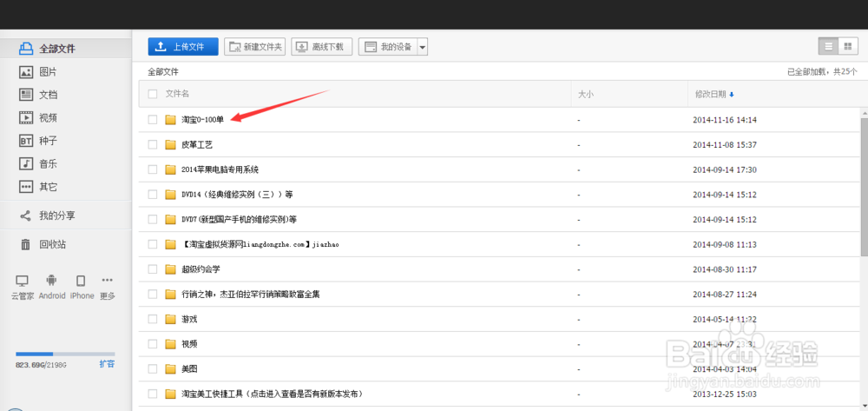The image size is (868, 411).
Task: Click the 上传文件 upload button
Action: coord(183,47)
